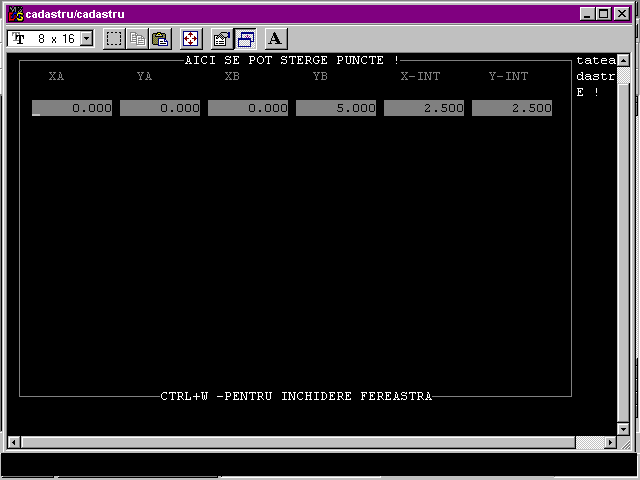Select the X-INT field with 2.500
Image resolution: width=640 pixels, height=480 pixels.
pyautogui.click(x=424, y=108)
